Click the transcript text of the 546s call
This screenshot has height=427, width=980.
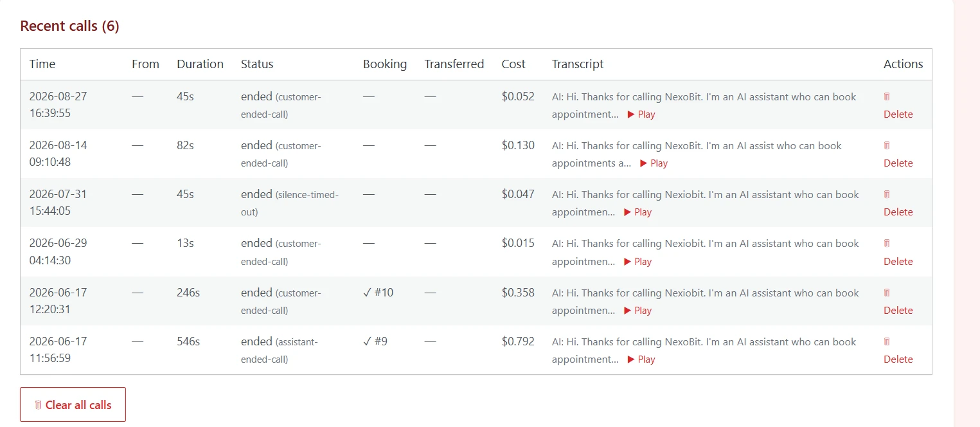pos(704,350)
